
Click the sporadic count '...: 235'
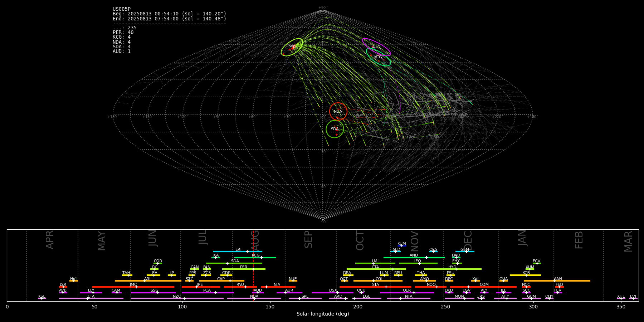tap(125, 28)
